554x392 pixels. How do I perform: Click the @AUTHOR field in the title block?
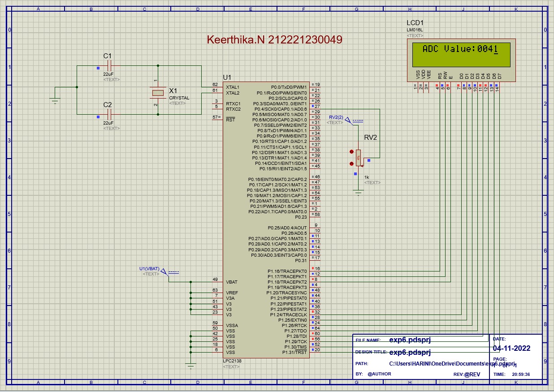click(x=378, y=374)
